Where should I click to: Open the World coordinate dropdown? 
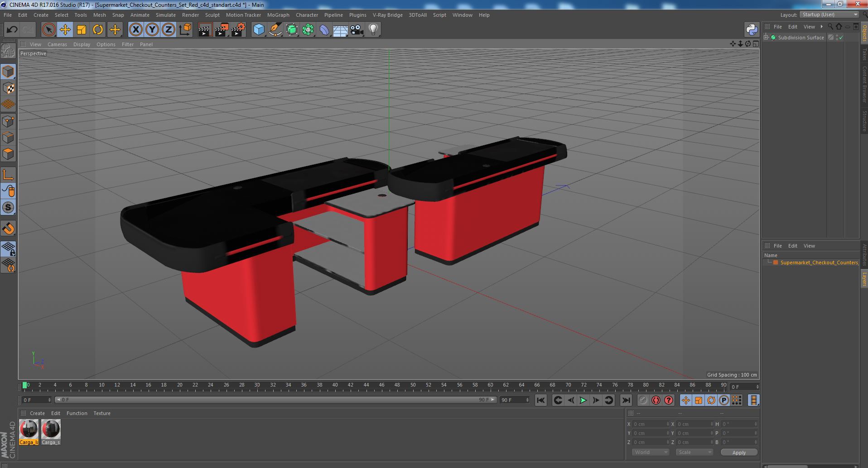coord(651,452)
